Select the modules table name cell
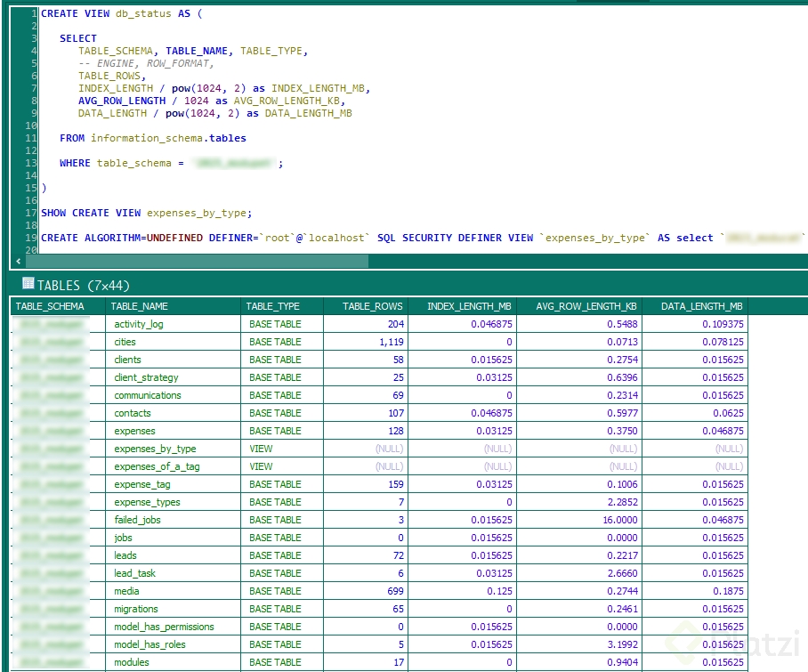The width and height of the screenshot is (808, 672). pos(173,662)
